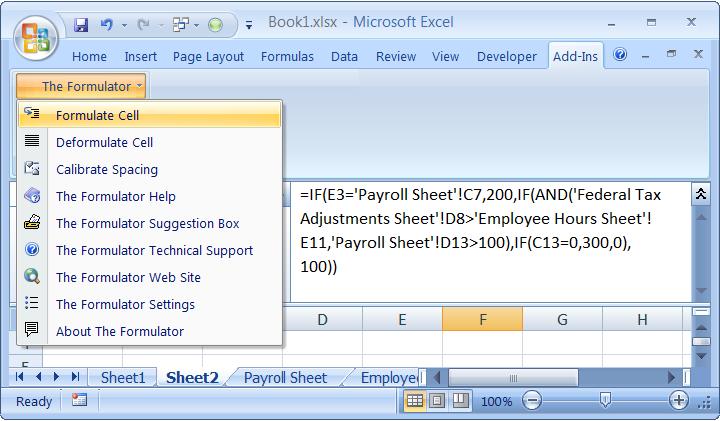Open the Page Layout tab
720x421 pixels.
point(208,56)
